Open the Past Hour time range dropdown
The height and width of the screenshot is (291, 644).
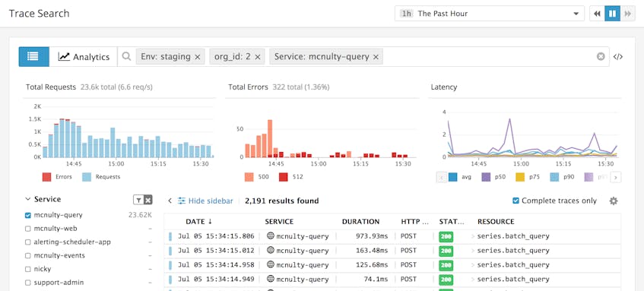pos(490,14)
